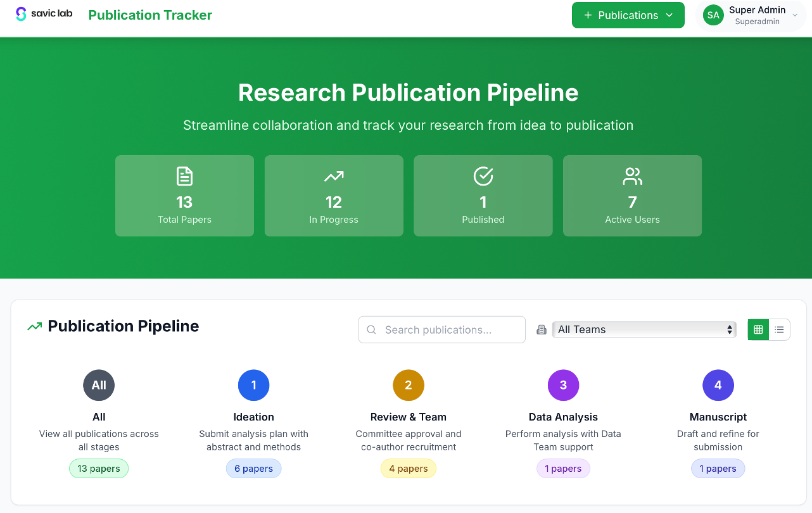Click the search magnifier icon
This screenshot has height=513, width=812.
click(x=371, y=329)
